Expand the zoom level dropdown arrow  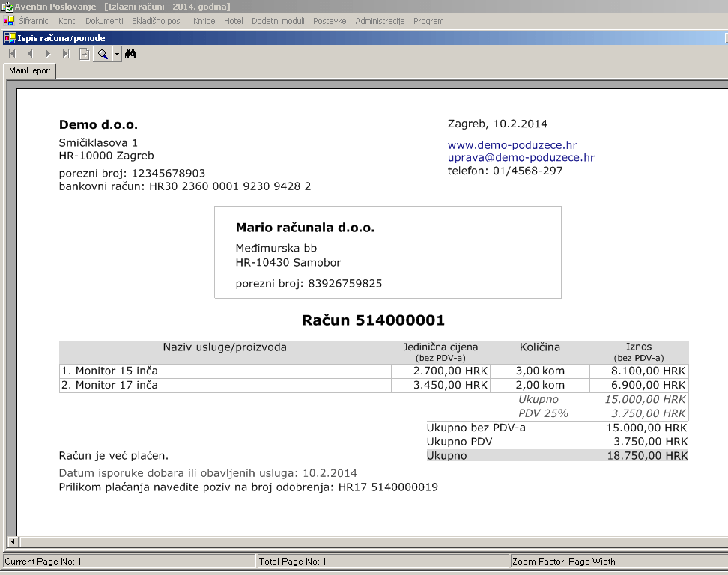click(117, 54)
